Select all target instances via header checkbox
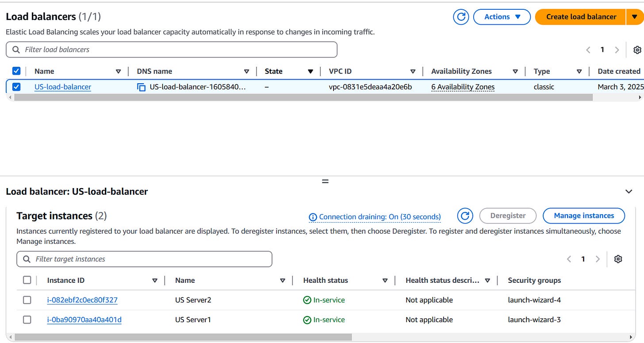 pyautogui.click(x=27, y=280)
